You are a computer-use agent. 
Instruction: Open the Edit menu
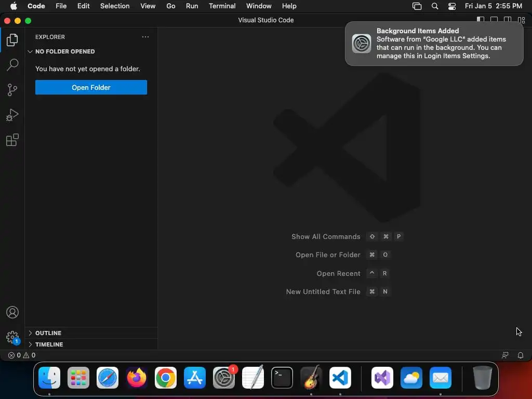pos(83,6)
